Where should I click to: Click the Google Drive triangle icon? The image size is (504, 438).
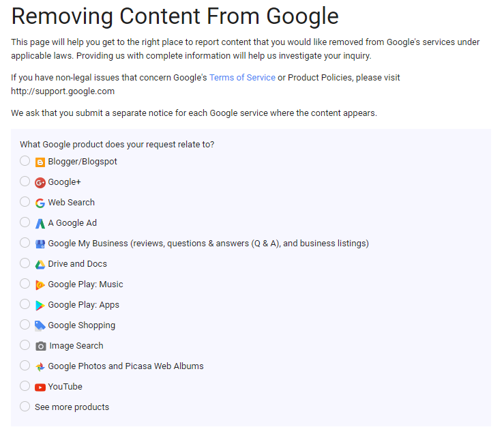click(x=40, y=265)
